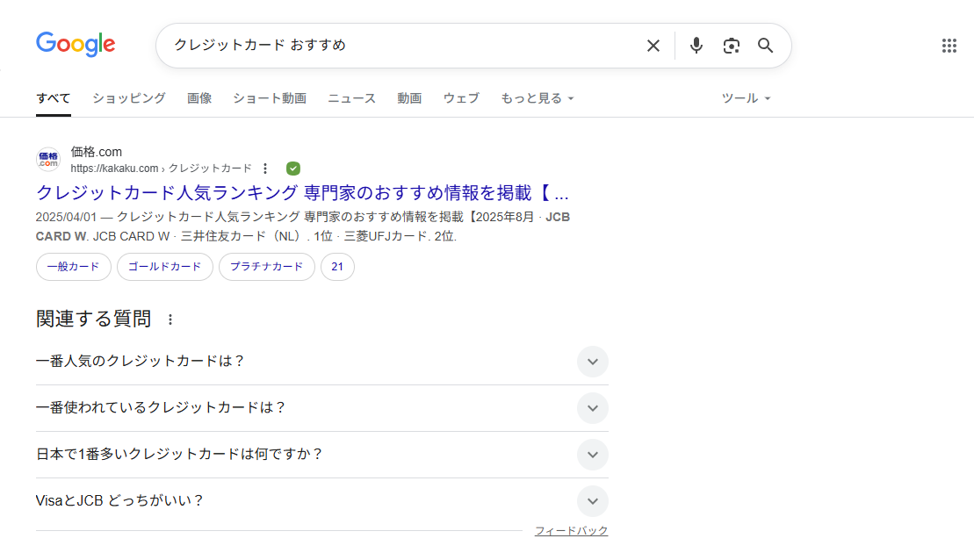Viewport: 974px width, 560px height.
Task: Open the Google apps grid icon
Action: tap(949, 46)
